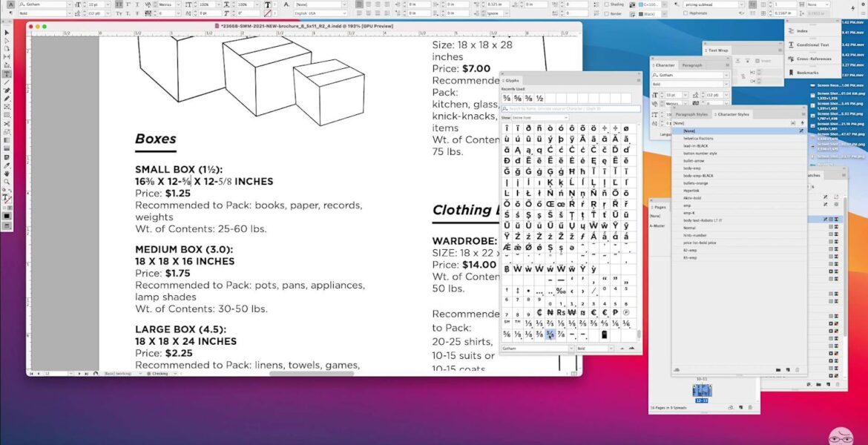Click the Glyphs search field

571,109
